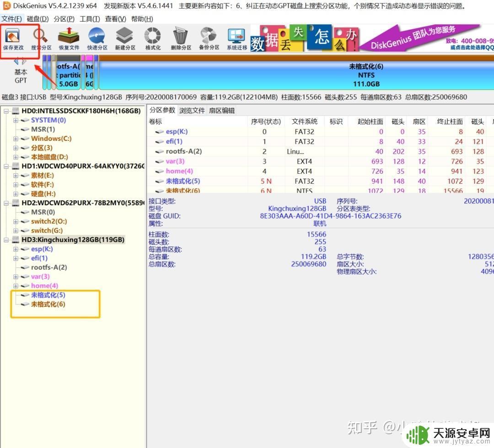494x448 pixels.
Task: Select var(3) in the disk tree
Action: 40,277
